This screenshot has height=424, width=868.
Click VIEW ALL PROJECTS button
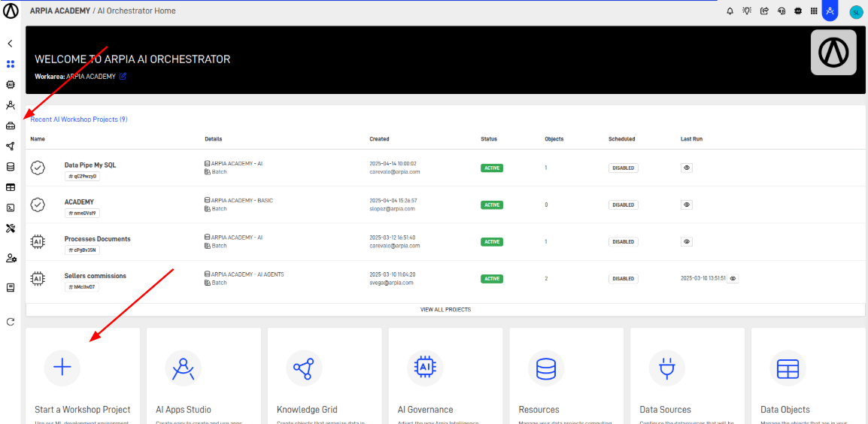pos(445,310)
